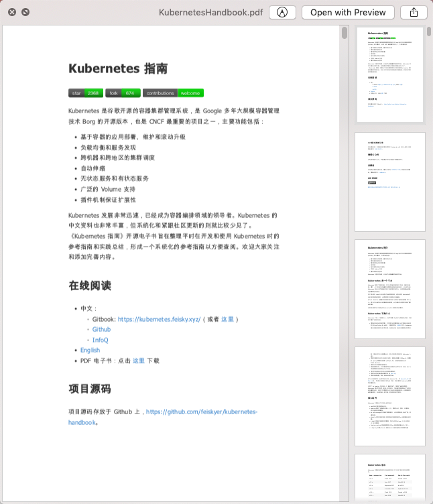Select the fifth page thumbnail with table

390,479
